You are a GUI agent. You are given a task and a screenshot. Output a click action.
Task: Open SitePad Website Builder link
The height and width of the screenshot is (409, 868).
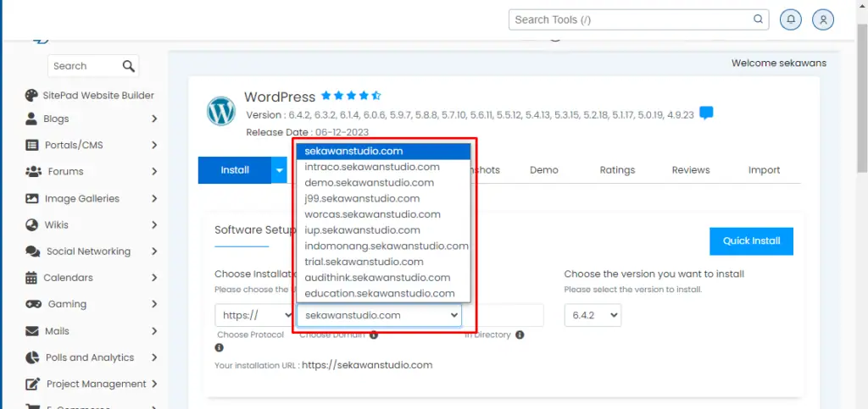98,95
